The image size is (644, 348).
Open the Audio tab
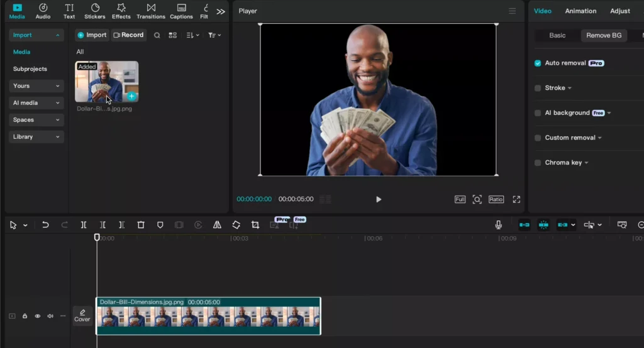43,11
